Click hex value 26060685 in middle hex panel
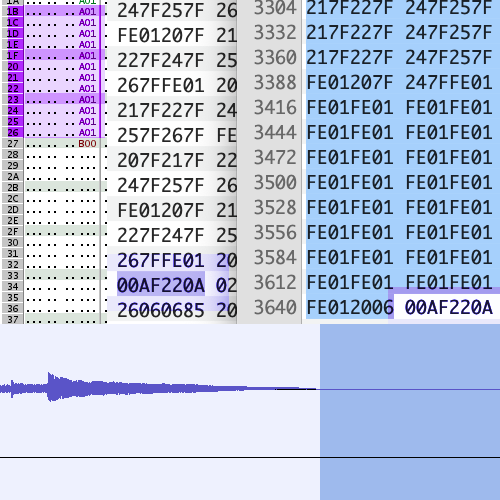Image resolution: width=500 pixels, height=500 pixels. coord(161,310)
